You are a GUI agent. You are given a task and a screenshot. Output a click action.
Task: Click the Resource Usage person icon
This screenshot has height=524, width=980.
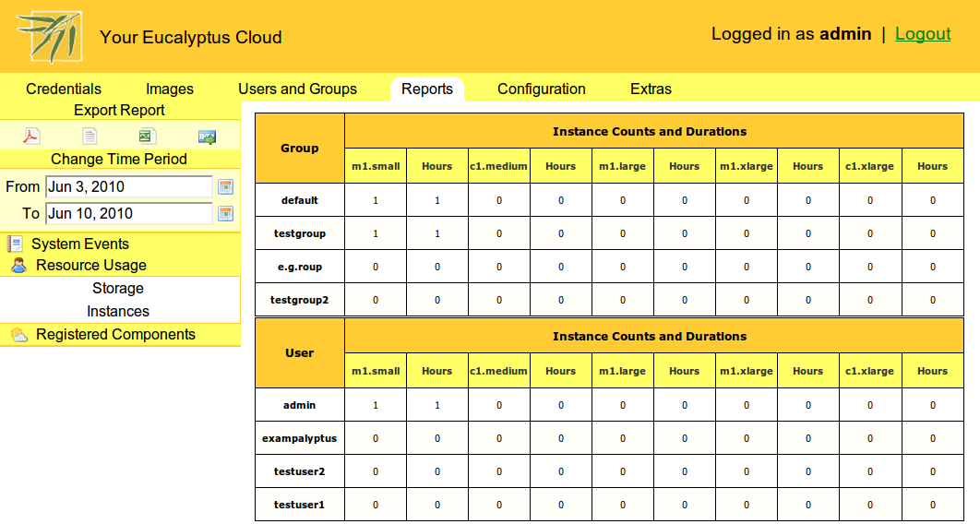(x=18, y=266)
